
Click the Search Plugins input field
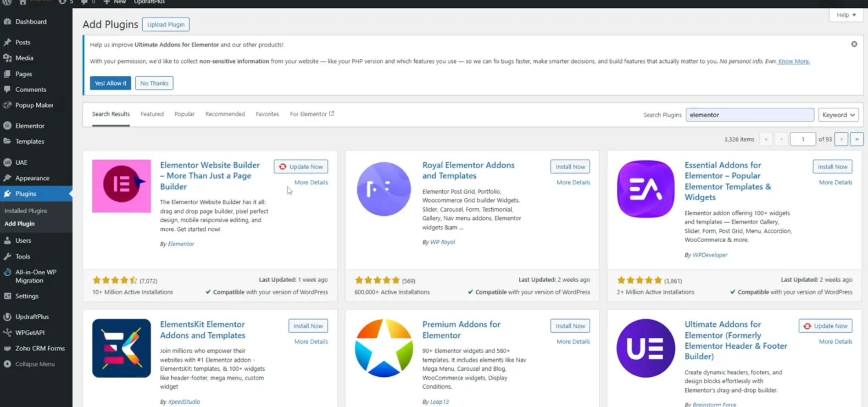[750, 115]
